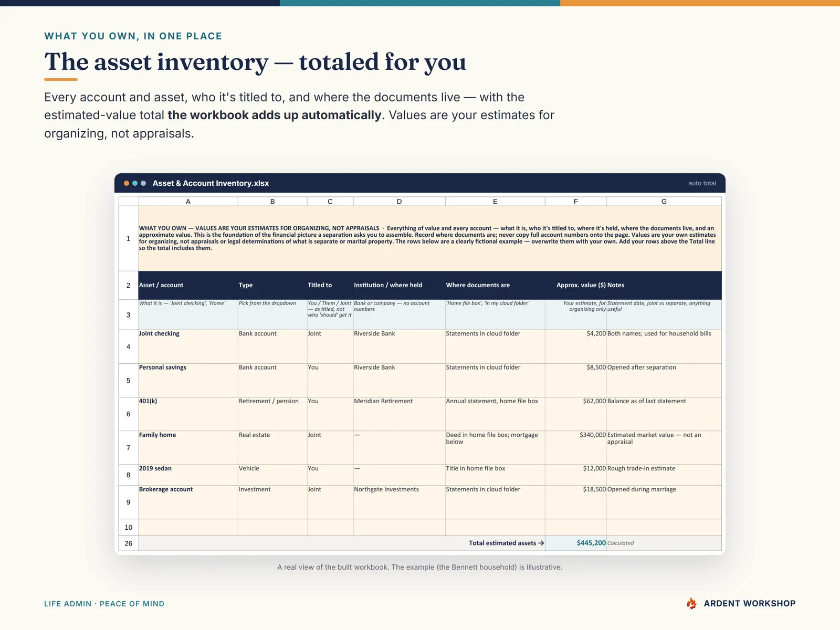Click the 'Asset & Account Inventory.xlsx' file title
The height and width of the screenshot is (630, 840).
(211, 183)
